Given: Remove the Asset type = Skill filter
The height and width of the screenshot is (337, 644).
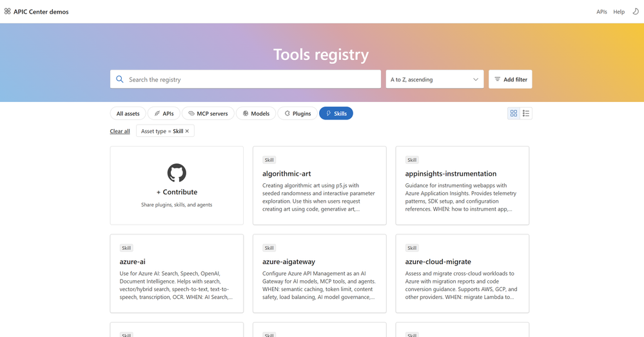Looking at the screenshot, I should (187, 131).
